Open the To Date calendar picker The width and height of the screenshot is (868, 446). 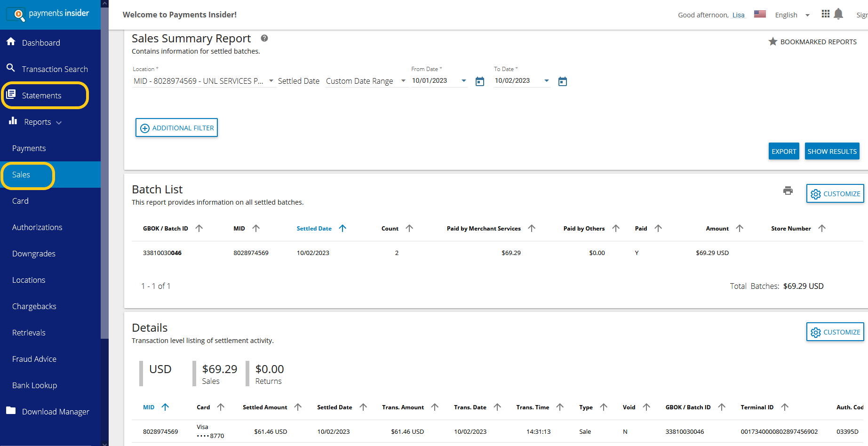click(563, 81)
